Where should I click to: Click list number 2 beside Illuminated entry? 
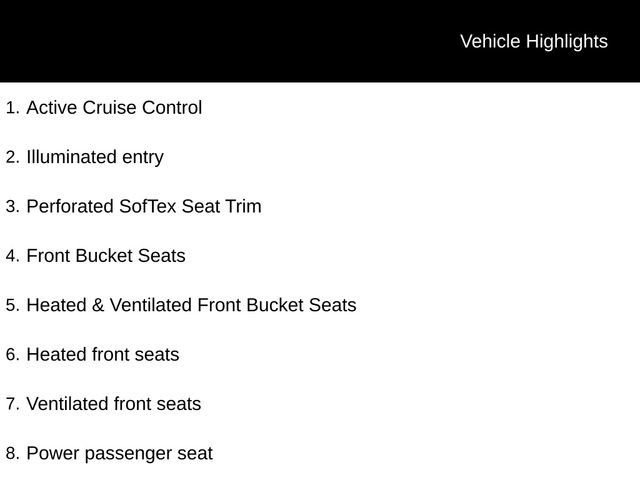11,158
